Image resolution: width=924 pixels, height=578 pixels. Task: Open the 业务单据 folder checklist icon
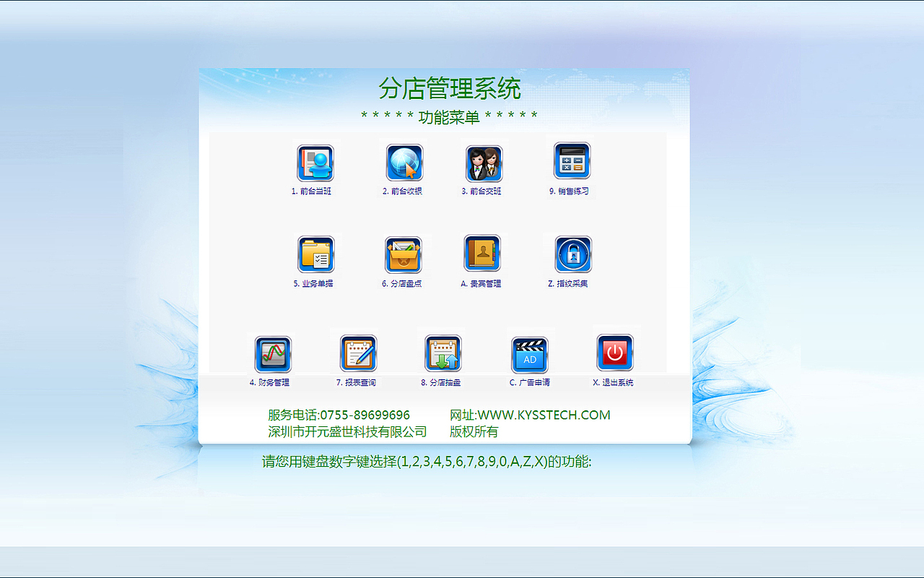coord(316,254)
